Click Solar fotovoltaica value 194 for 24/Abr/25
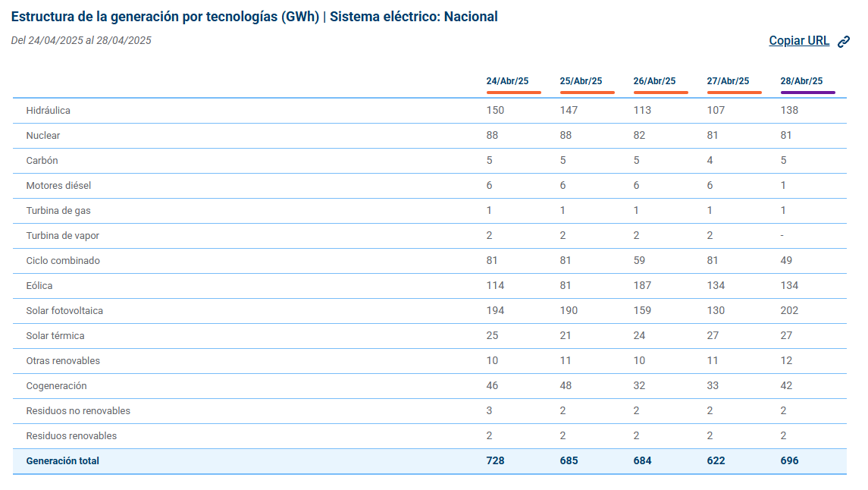The height and width of the screenshot is (490, 868). [496, 310]
